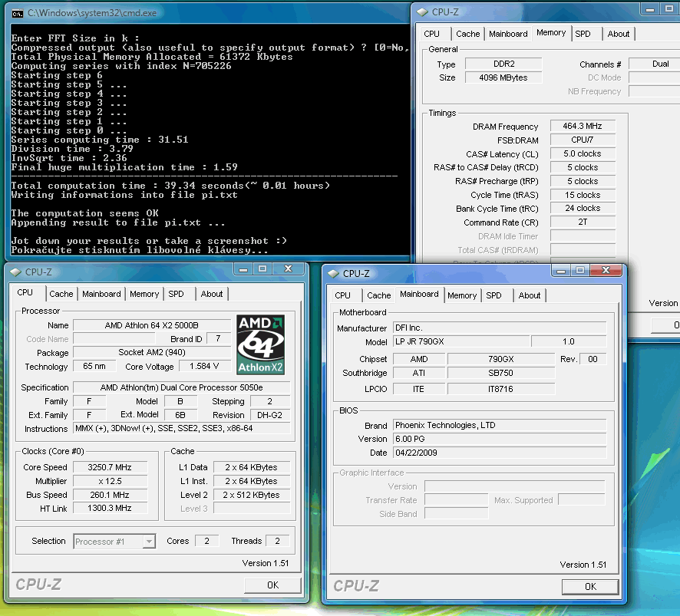Image resolution: width=680 pixels, height=616 pixels.
Task: Click Mainboard tab in front-right CPU-Z window
Action: tap(419, 294)
